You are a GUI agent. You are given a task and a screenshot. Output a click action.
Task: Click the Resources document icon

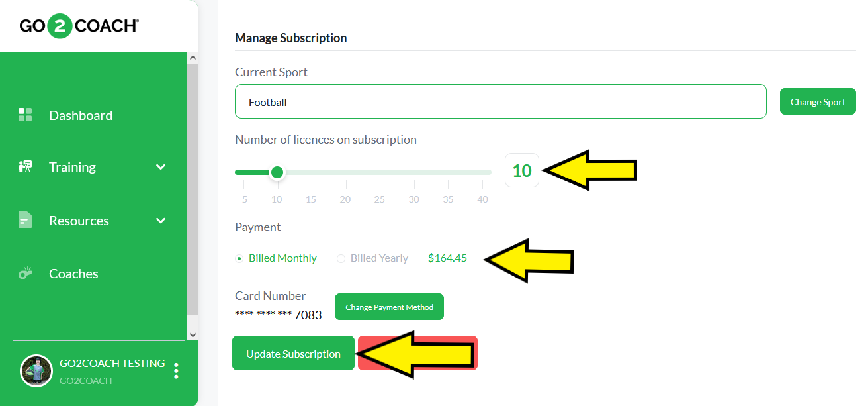pos(25,220)
